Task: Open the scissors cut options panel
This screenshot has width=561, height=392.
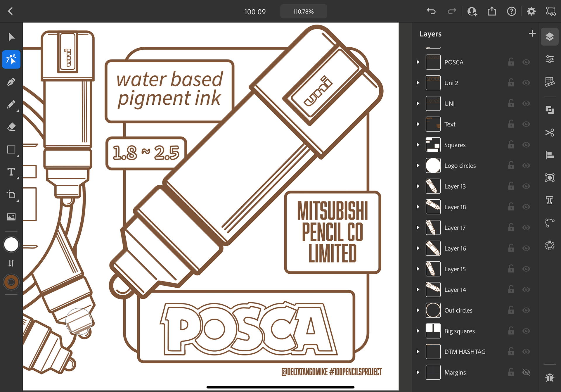Action: (x=550, y=132)
